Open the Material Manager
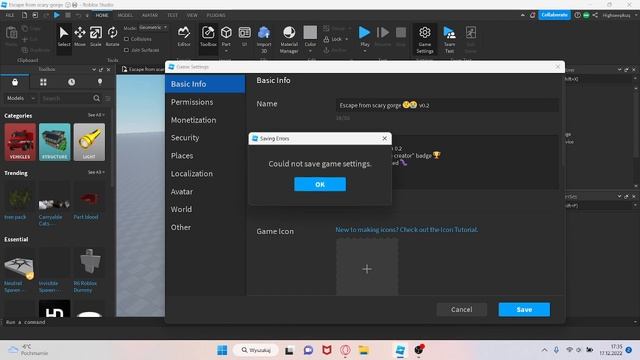This screenshot has width=640, height=360. point(289,39)
